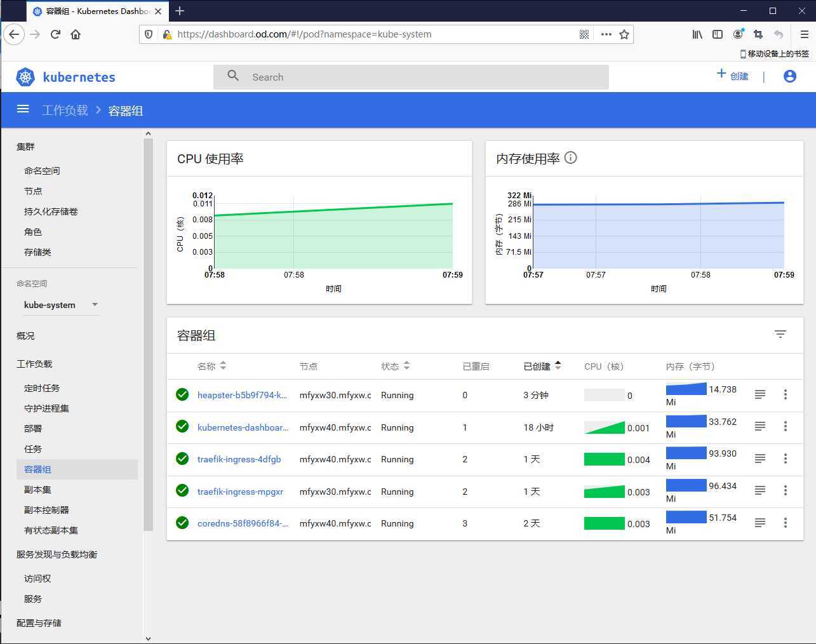View logs icon for coredns pod
Screen dimensions: 816x644
759,523
